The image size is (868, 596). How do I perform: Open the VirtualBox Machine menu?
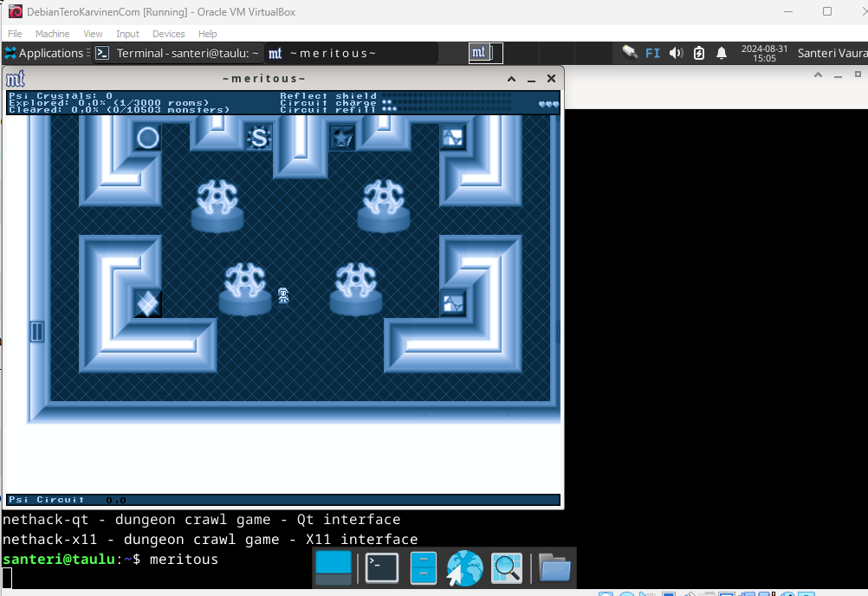click(52, 34)
